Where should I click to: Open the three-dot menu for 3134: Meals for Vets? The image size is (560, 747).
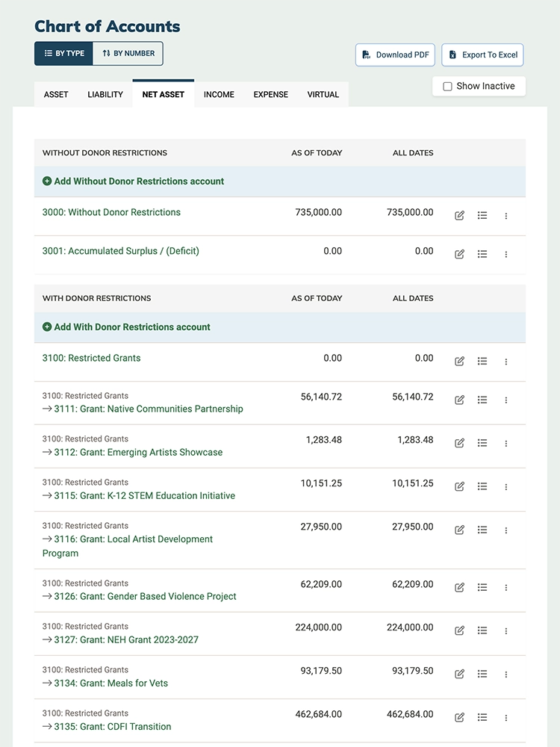(506, 674)
